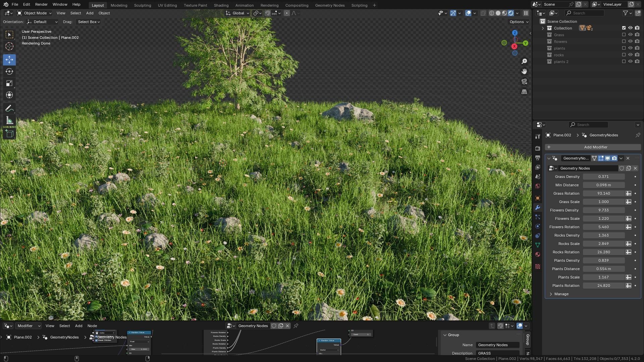This screenshot has width=644, height=362.
Task: Activate the Transform tool
Action: click(x=9, y=95)
